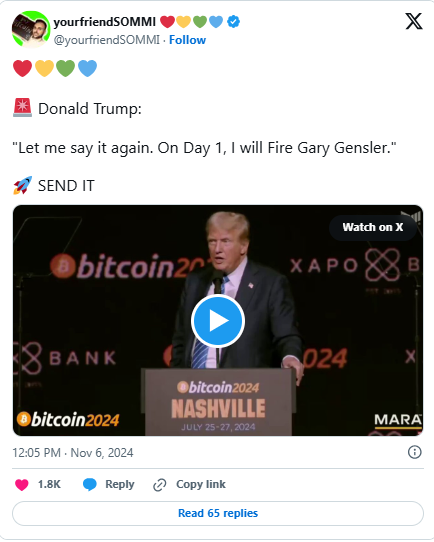
Task: Open the 1.8K likes count
Action: pos(49,484)
